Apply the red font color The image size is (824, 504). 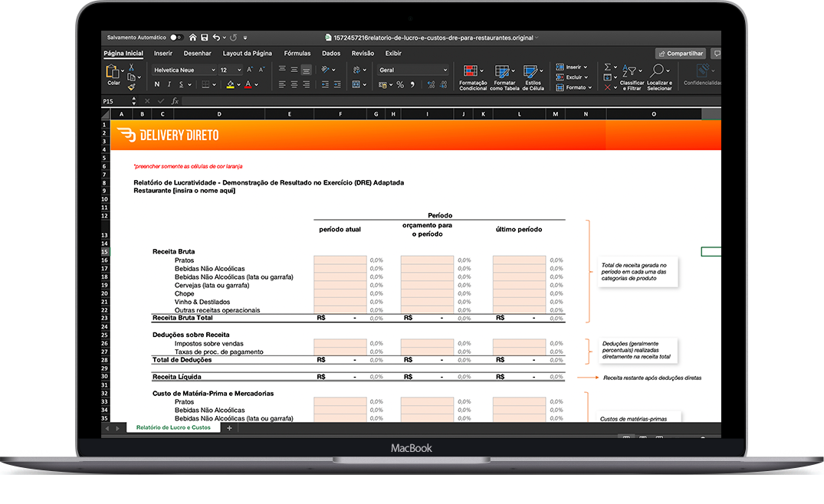pos(248,84)
